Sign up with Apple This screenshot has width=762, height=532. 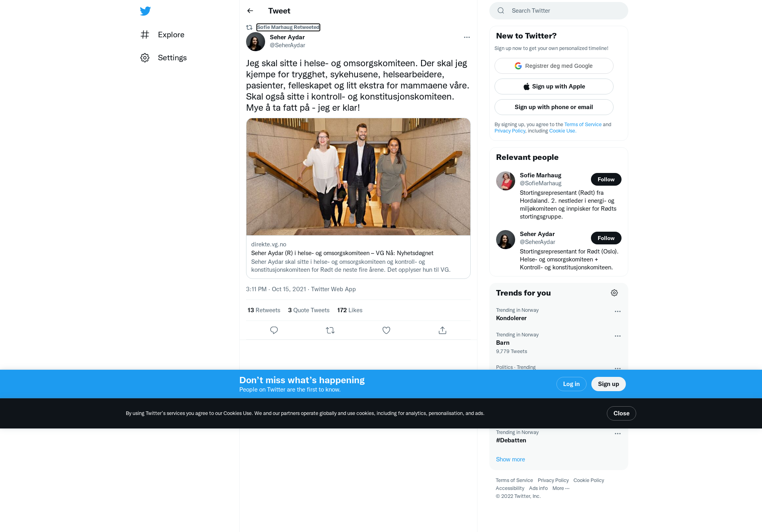coord(554,86)
